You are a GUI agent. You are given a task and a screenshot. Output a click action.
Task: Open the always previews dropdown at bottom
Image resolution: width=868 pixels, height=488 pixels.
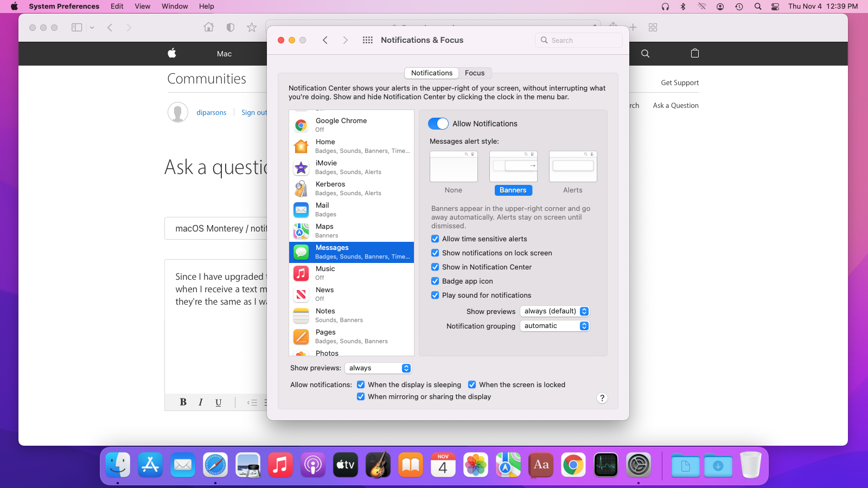tap(378, 368)
